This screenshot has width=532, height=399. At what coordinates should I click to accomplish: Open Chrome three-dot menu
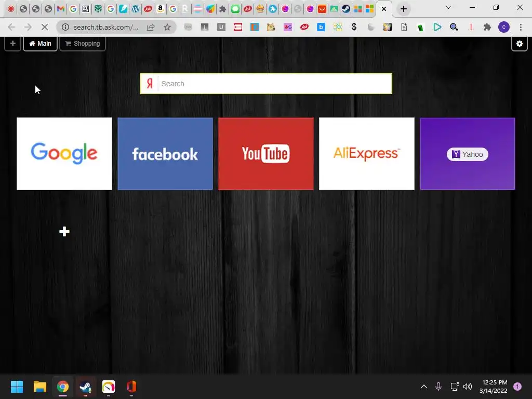coord(521,27)
